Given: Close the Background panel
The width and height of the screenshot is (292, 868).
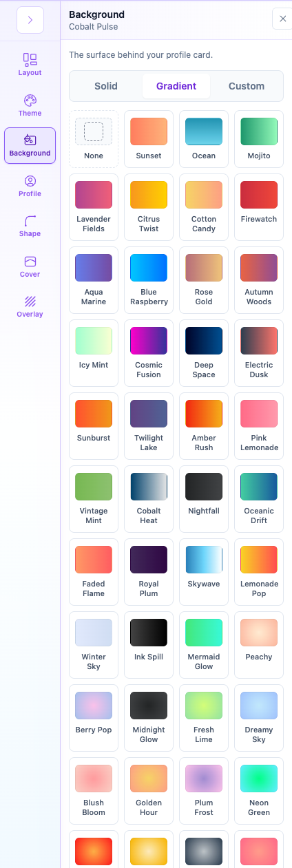Looking at the screenshot, I should point(282,19).
